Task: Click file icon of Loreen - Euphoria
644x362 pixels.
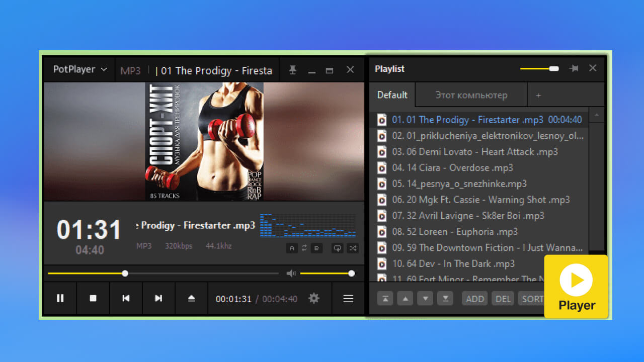Action: (382, 232)
